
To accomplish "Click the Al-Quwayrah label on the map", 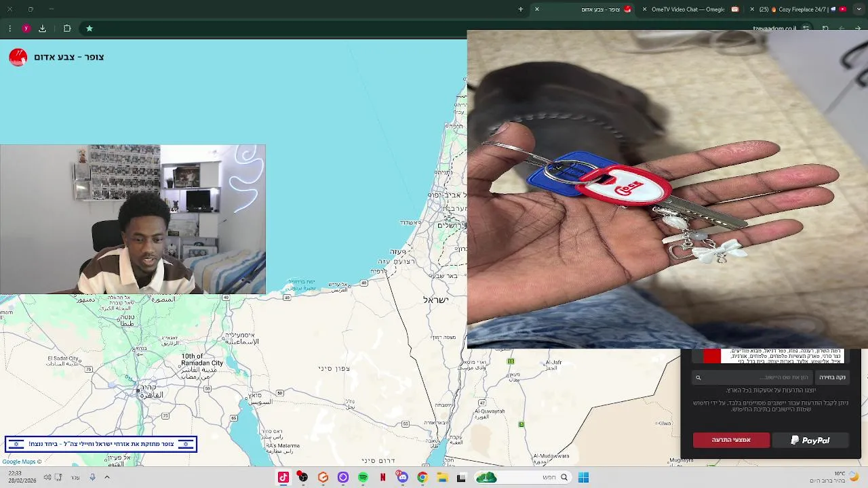I will click(490, 411).
